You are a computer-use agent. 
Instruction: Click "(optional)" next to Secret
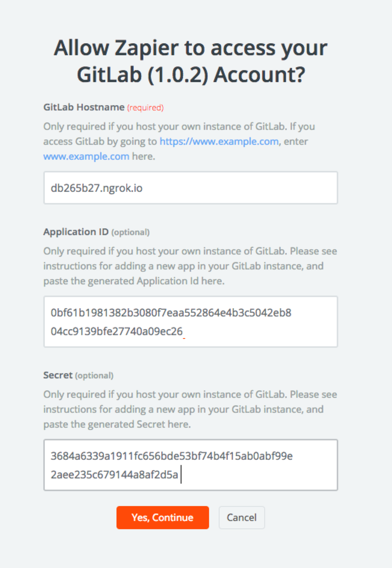(x=94, y=375)
